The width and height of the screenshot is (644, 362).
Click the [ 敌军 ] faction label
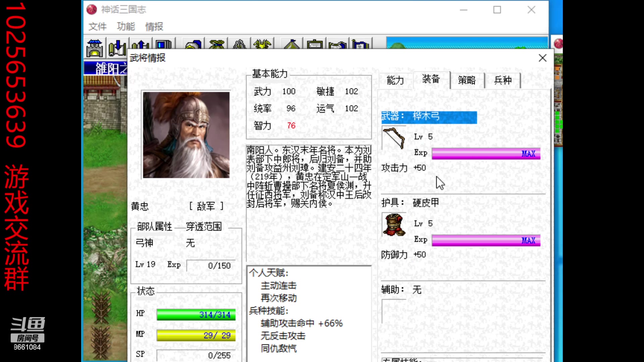(206, 206)
